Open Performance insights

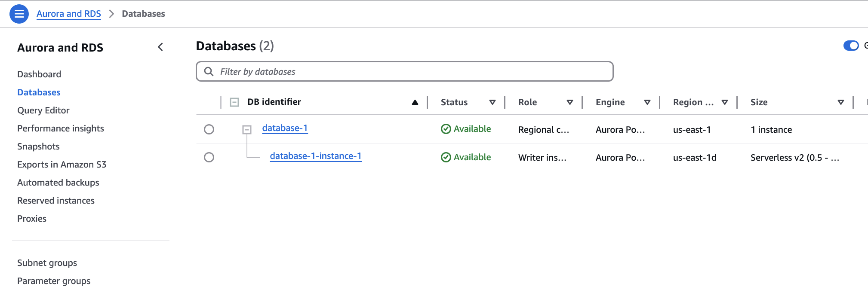pos(61,128)
